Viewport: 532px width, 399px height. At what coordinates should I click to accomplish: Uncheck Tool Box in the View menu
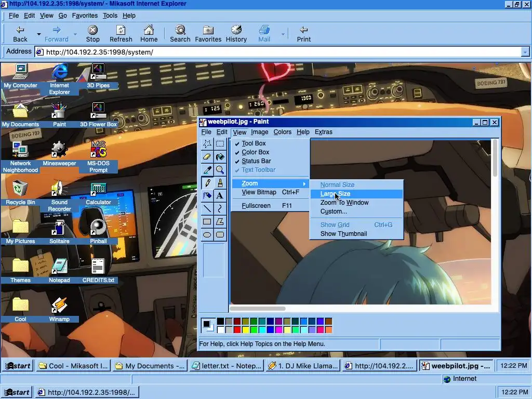click(x=270, y=143)
